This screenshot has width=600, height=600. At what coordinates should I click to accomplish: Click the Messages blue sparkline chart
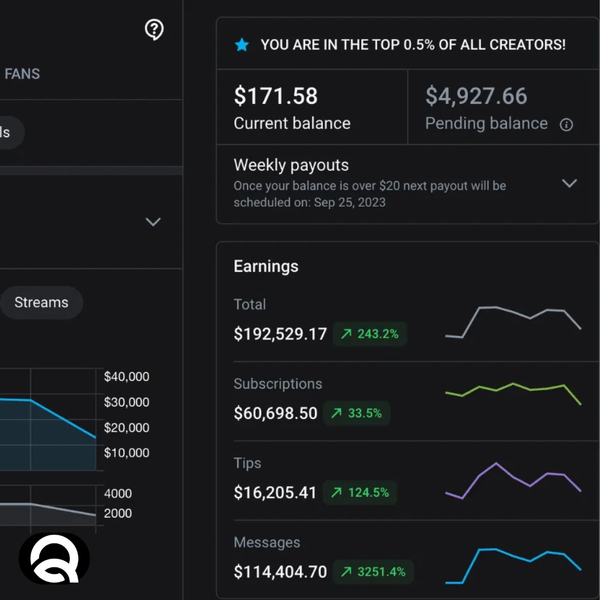[513, 562]
